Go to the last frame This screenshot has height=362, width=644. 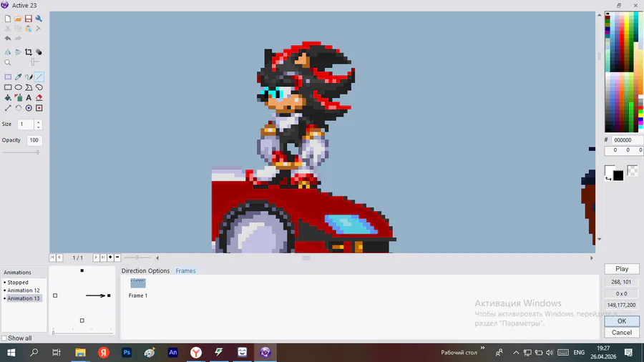103,258
